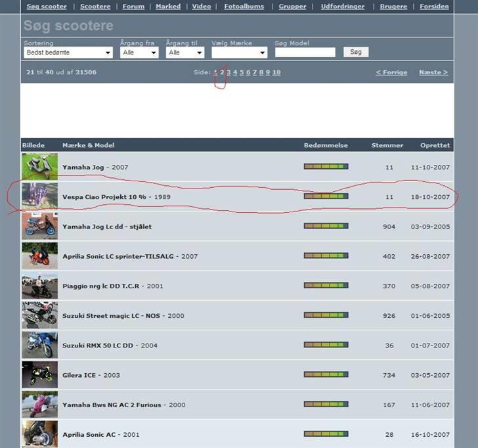The image size is (478, 448).
Task: Open the Søg scooter nav link
Action: 47,6
